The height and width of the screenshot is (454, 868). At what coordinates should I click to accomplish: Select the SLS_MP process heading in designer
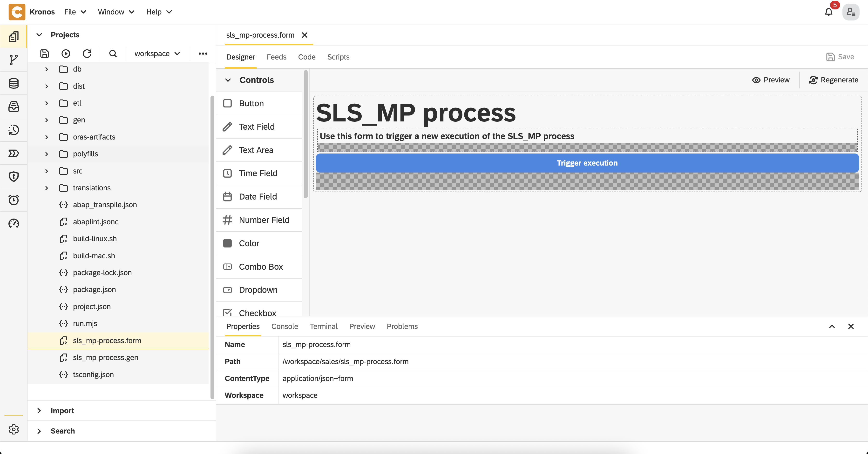(x=416, y=113)
